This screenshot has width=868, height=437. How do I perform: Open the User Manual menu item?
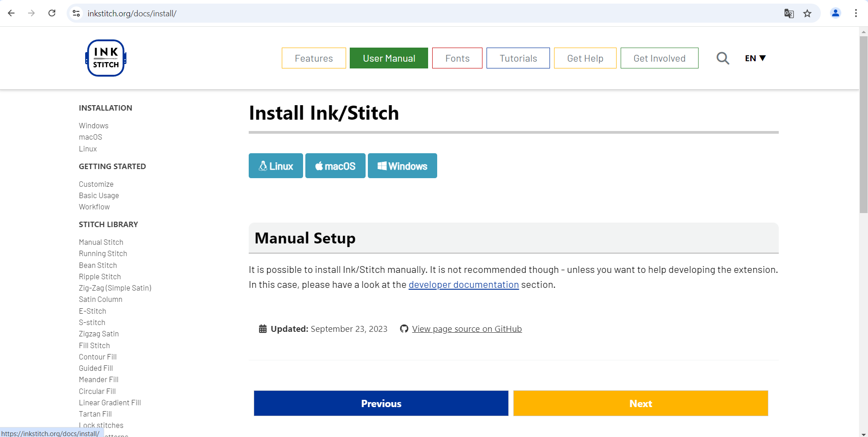pyautogui.click(x=389, y=58)
